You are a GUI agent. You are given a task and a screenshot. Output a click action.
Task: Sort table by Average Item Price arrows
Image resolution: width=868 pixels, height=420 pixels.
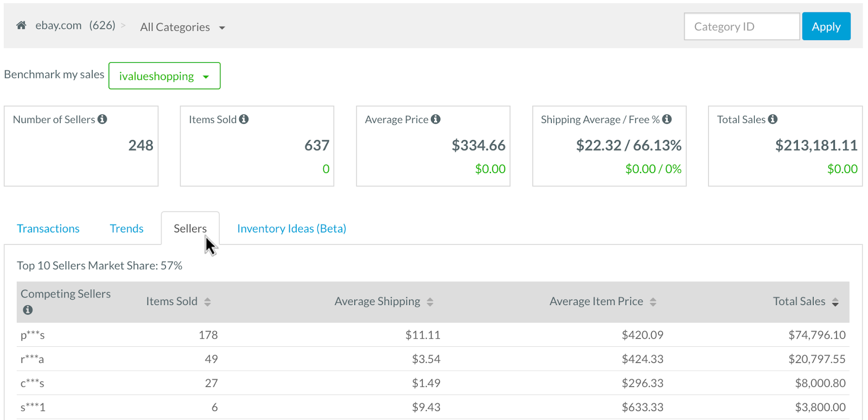pos(653,302)
